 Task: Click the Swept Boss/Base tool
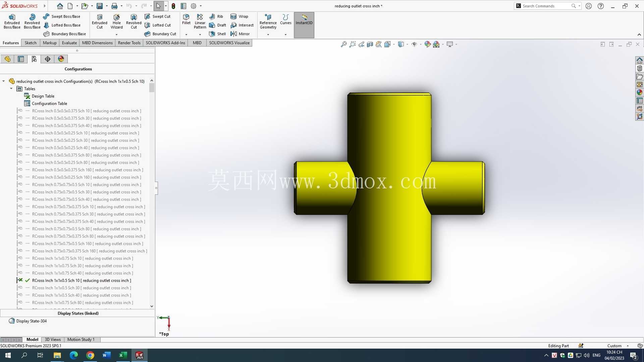click(x=62, y=16)
